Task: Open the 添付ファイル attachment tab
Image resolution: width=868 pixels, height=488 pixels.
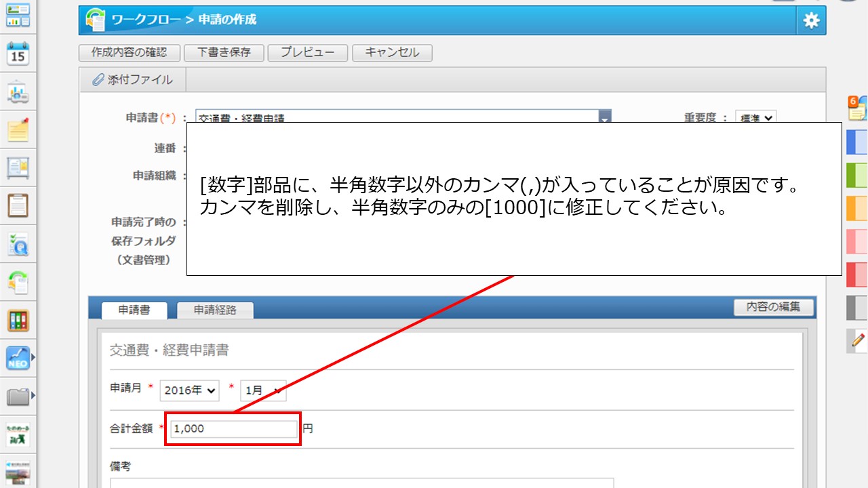Action: (x=133, y=80)
